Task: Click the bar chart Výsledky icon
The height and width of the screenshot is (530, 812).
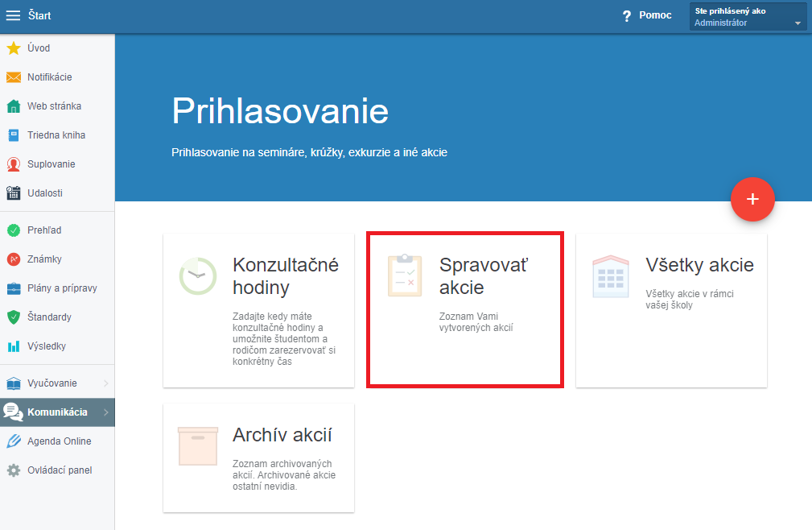Action: (x=14, y=346)
